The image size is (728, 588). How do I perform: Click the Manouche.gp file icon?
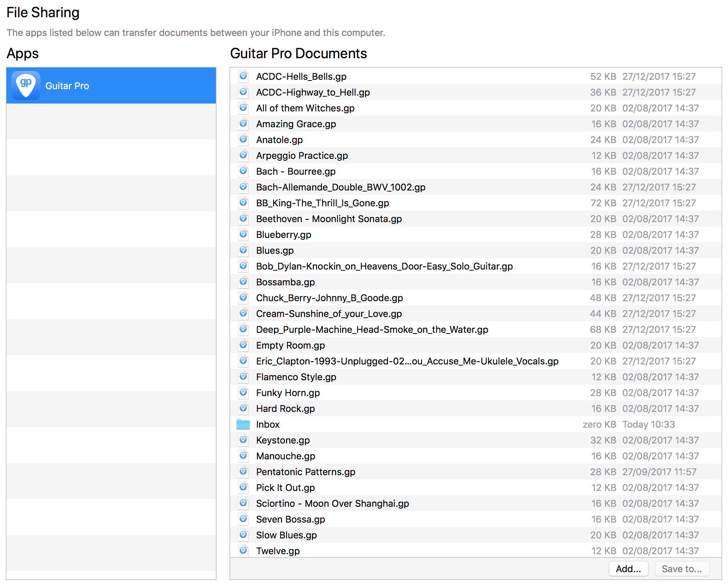(244, 456)
